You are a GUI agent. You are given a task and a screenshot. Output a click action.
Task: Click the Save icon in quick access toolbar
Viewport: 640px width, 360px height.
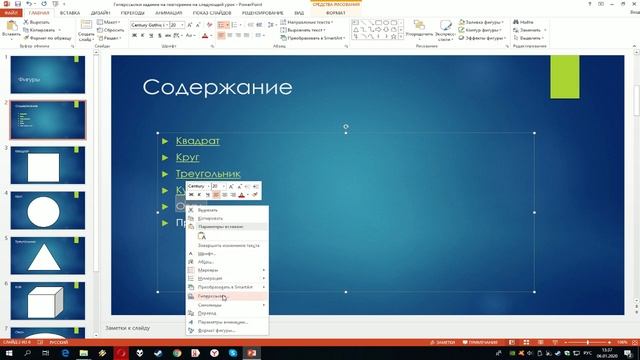[x=18, y=4]
